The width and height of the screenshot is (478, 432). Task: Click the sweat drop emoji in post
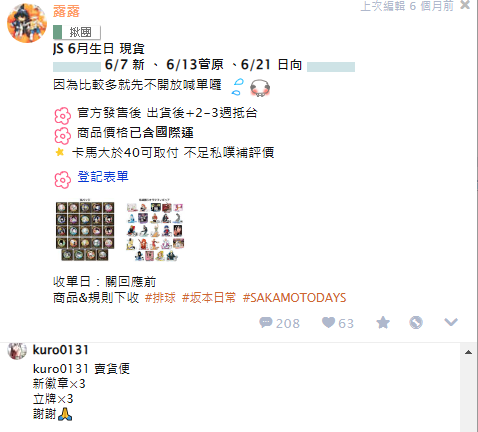(x=238, y=87)
